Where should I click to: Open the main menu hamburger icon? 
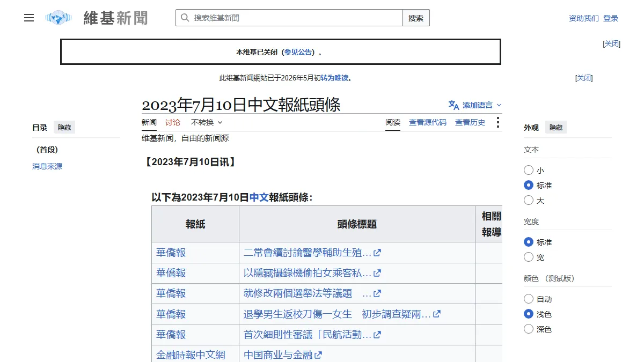(x=29, y=18)
